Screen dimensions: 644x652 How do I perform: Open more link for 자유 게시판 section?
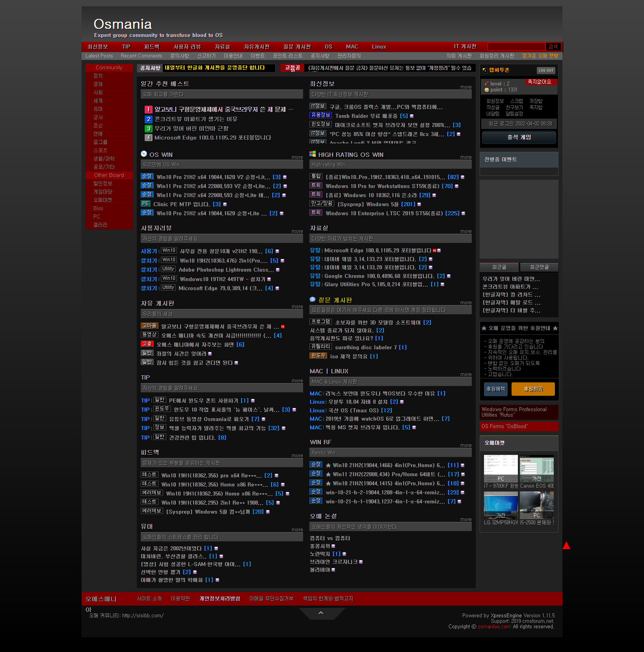pos(297,307)
